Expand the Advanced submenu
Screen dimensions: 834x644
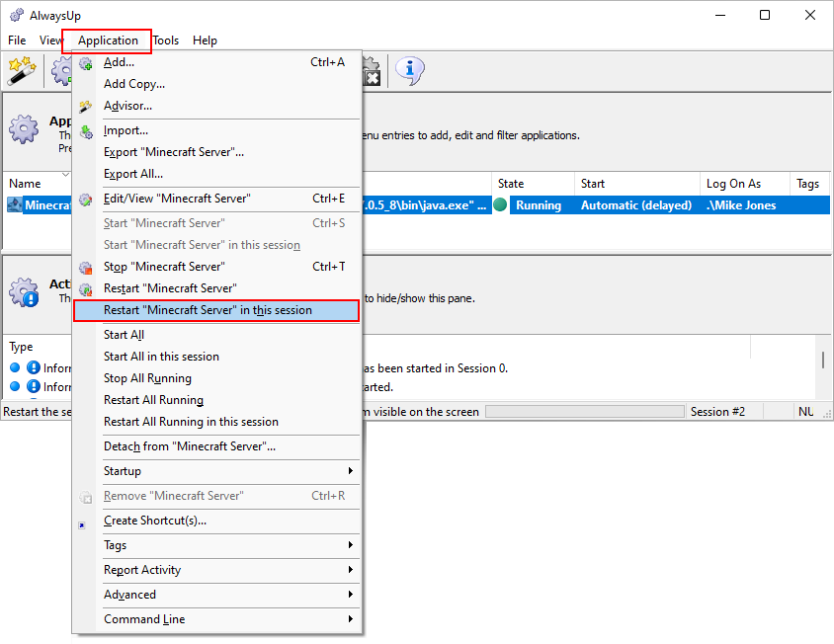pos(217,594)
